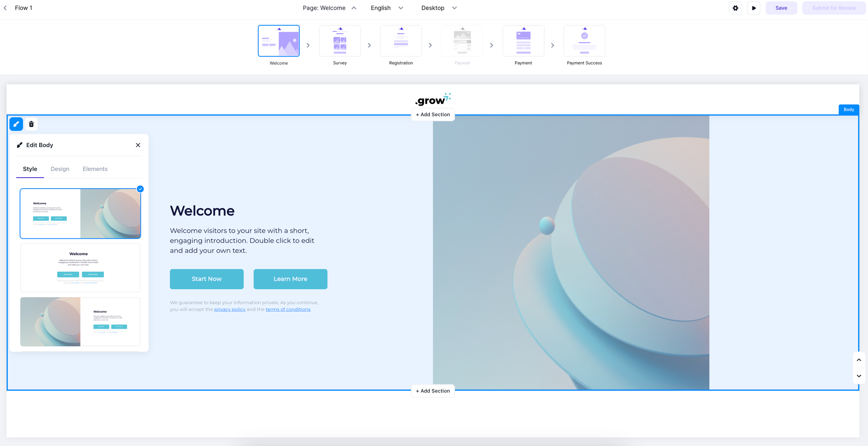The image size is (868, 446).
Task: Close the Edit Body panel
Action: pos(138,145)
